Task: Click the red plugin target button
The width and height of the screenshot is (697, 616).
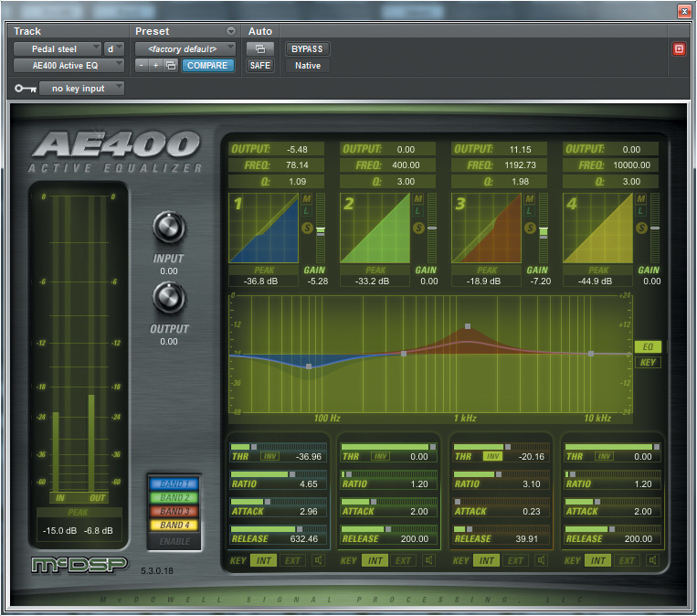Action: point(679,49)
